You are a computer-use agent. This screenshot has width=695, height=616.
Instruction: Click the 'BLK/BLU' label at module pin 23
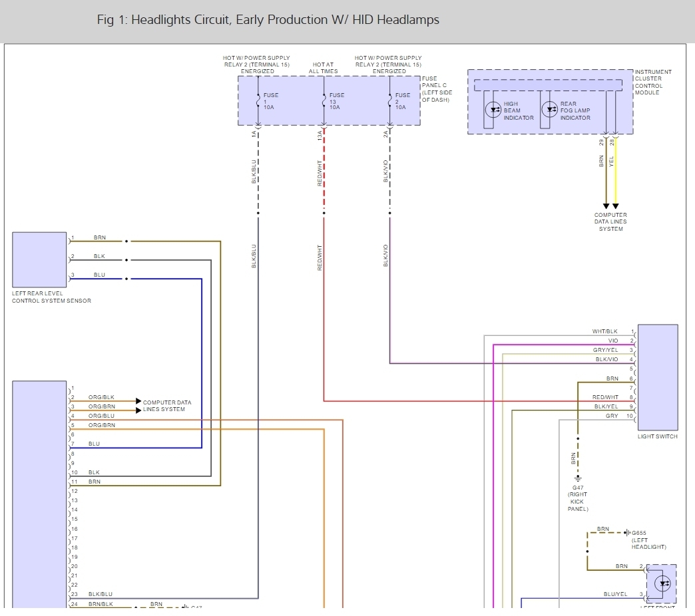coord(100,594)
